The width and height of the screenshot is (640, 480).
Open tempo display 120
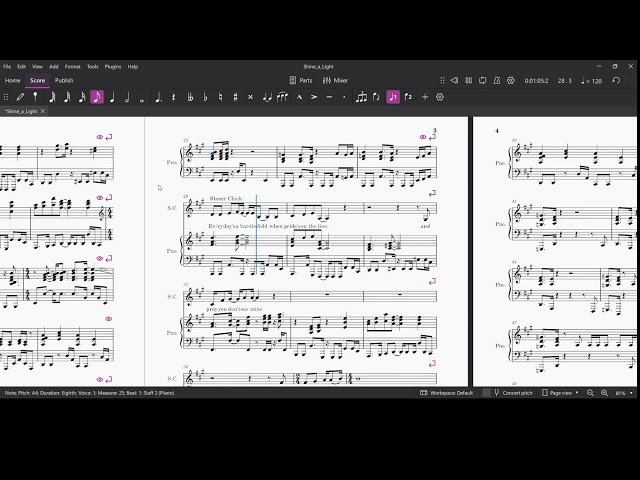click(591, 81)
